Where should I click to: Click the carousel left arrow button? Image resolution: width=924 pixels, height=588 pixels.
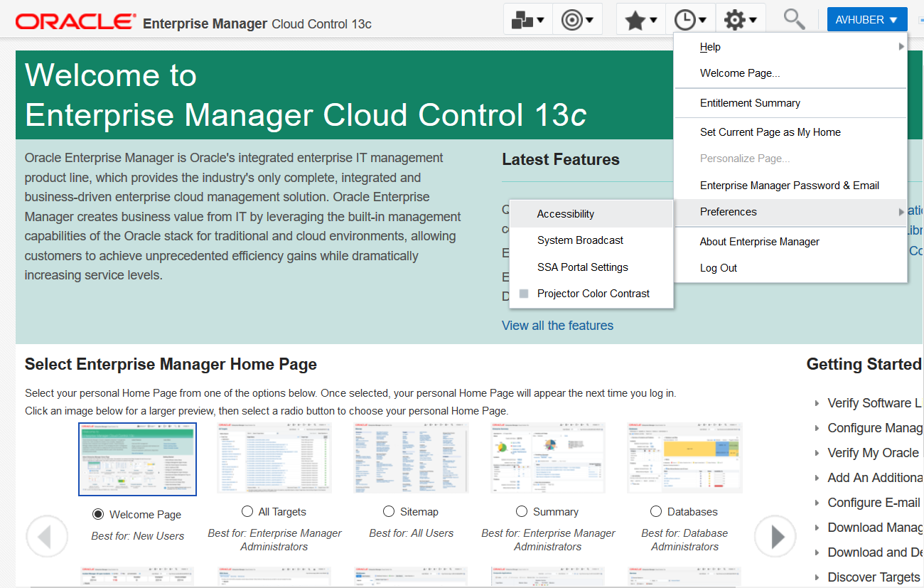(x=47, y=536)
